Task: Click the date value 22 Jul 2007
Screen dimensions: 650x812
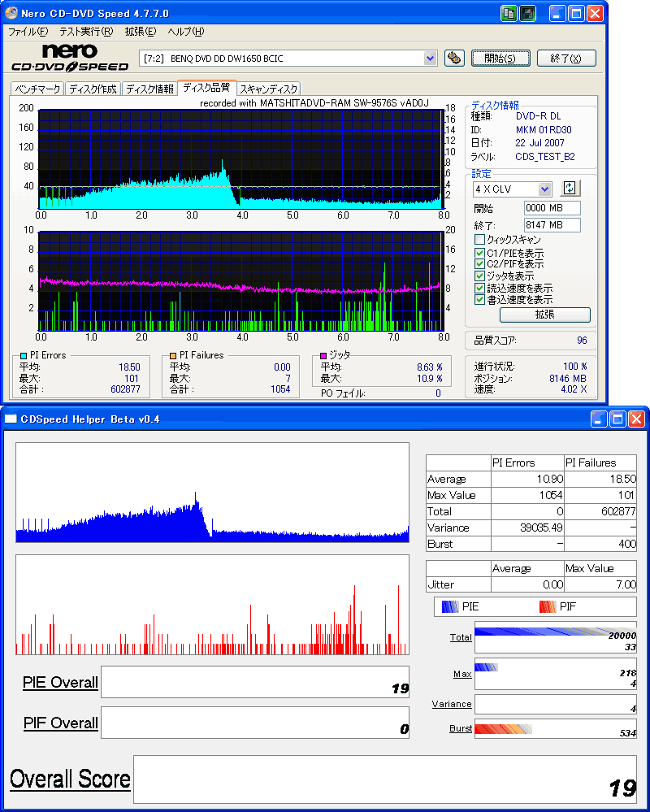Action: pyautogui.click(x=539, y=143)
